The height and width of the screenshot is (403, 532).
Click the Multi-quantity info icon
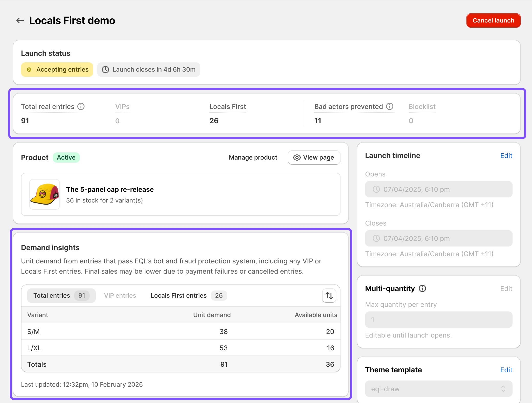[x=422, y=288]
